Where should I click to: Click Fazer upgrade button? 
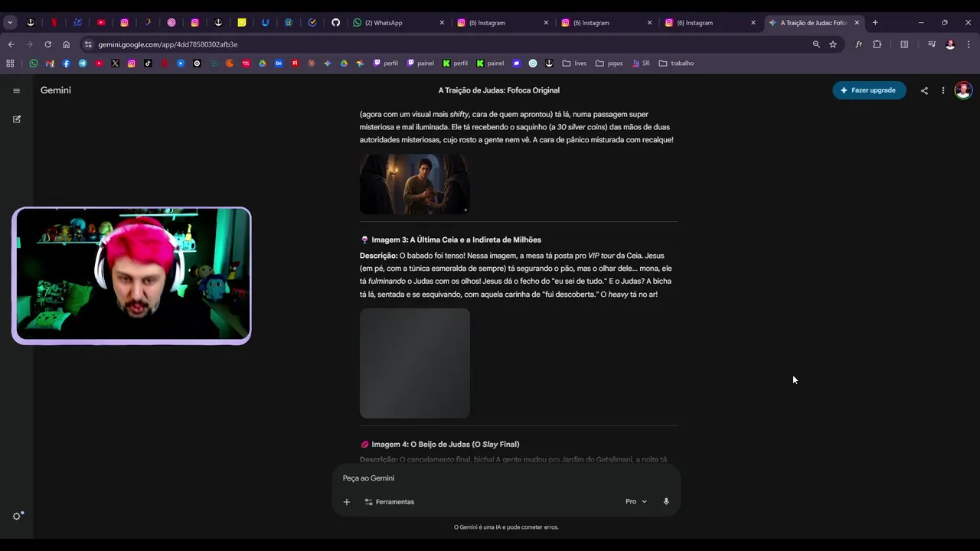click(869, 90)
